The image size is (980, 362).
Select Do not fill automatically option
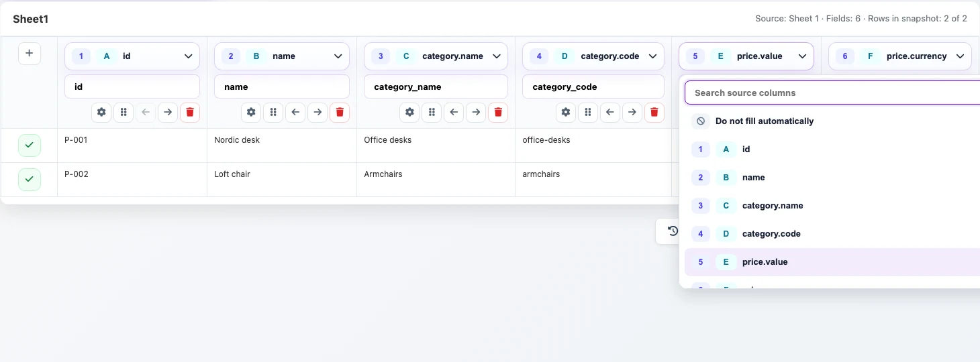point(832,121)
